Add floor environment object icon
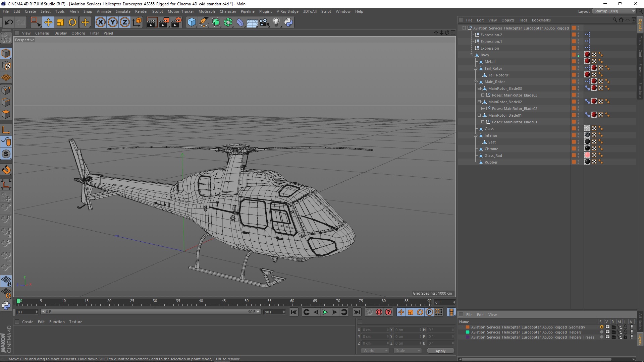Image resolution: width=644 pixels, height=362 pixels. click(x=252, y=22)
